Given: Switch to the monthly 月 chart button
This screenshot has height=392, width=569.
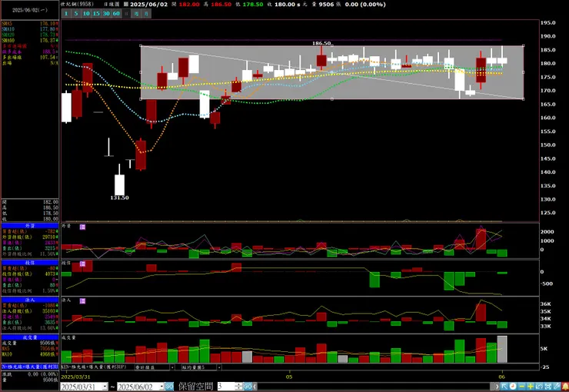Looking at the screenshot, I should [x=146, y=13].
